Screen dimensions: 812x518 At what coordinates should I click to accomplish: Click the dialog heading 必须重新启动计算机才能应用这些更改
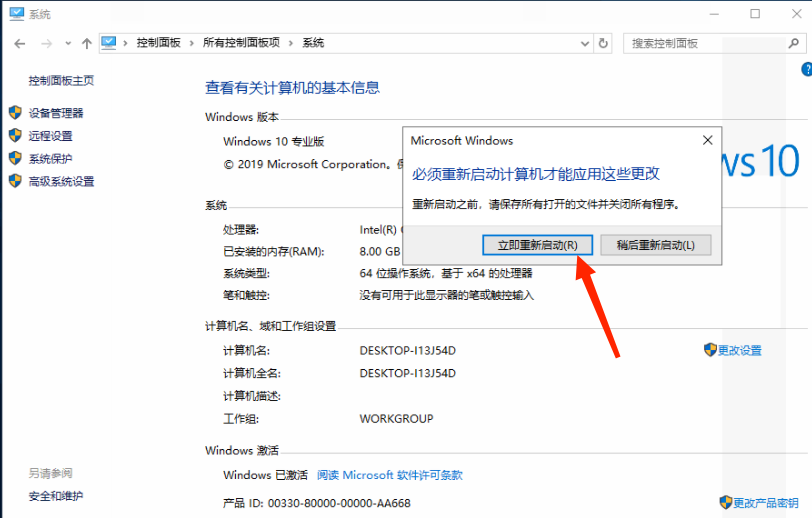pyautogui.click(x=536, y=174)
